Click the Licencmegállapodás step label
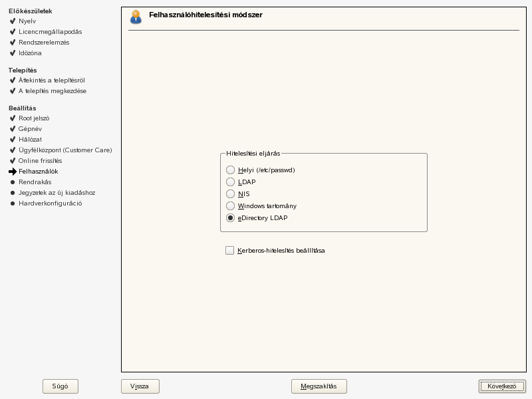 coord(50,32)
